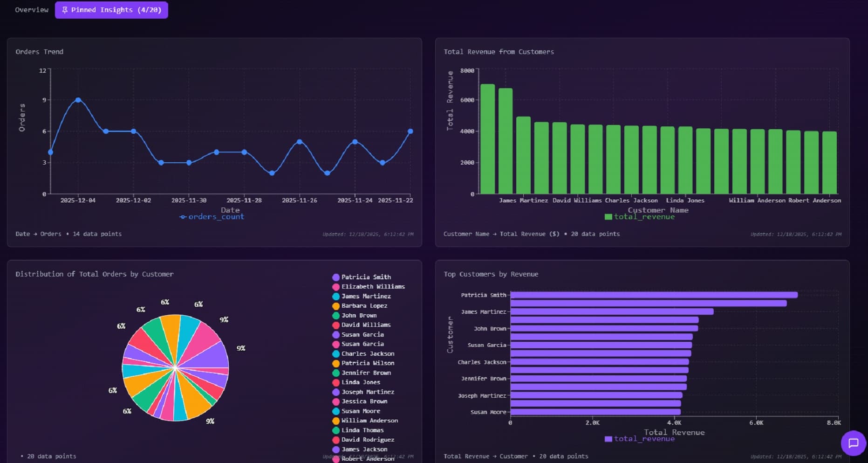Toggle the green total_revenue legend entry
This screenshot has height=463, width=868.
point(640,216)
